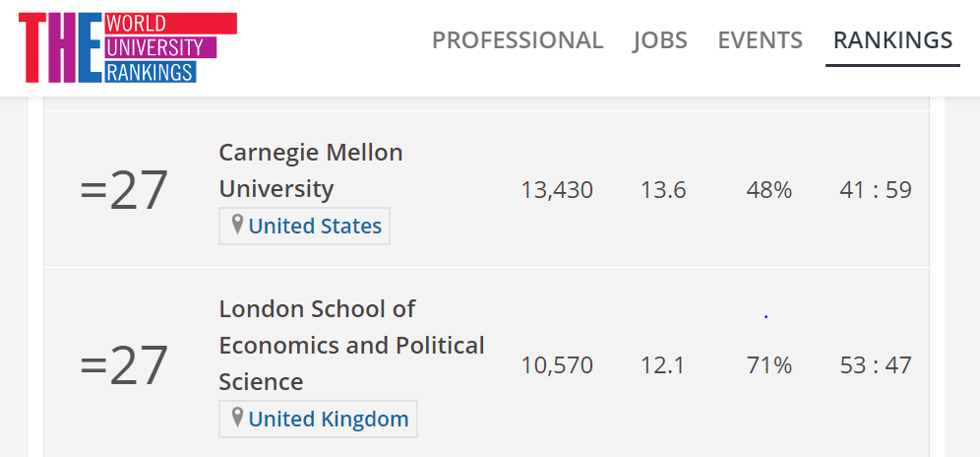This screenshot has width=980, height=457.
Task: Open the Professional menu item
Action: point(518,40)
